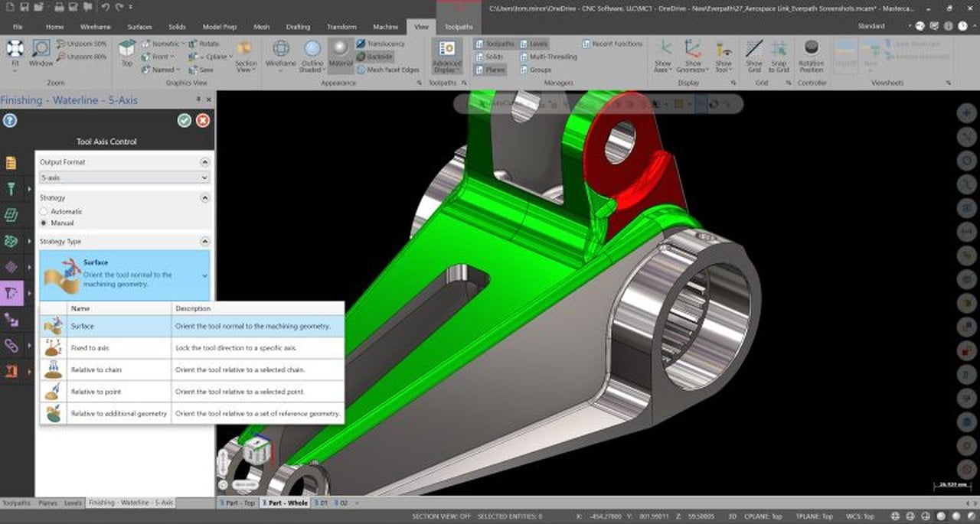Open the Toolpaths ribbon tab
Screen dimensions: 980x524
(x=459, y=27)
